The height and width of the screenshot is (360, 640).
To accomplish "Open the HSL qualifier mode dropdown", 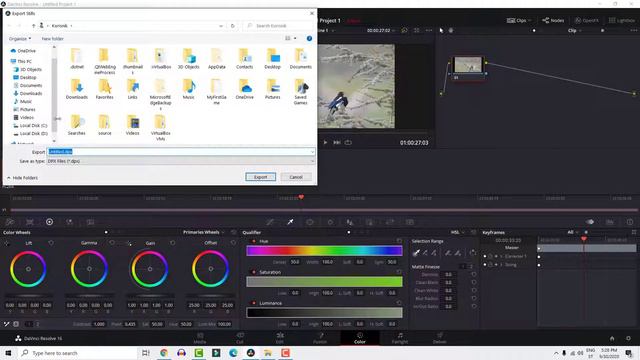I will pyautogui.click(x=458, y=232).
